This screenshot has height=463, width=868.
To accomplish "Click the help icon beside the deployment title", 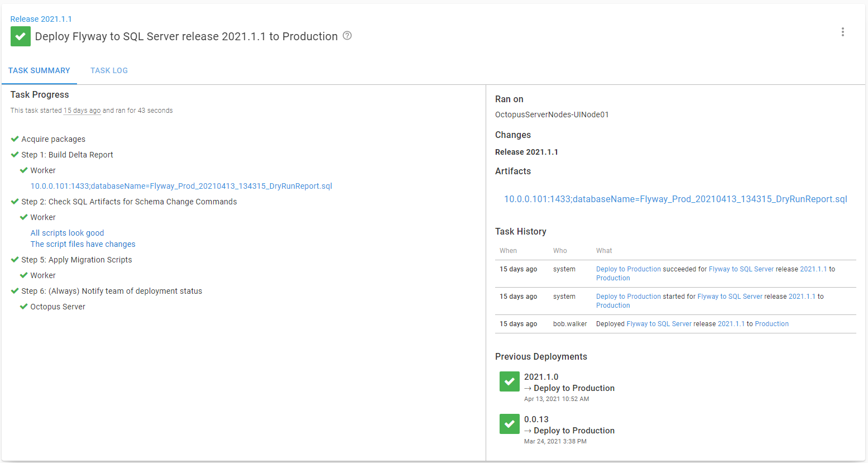I will click(347, 36).
